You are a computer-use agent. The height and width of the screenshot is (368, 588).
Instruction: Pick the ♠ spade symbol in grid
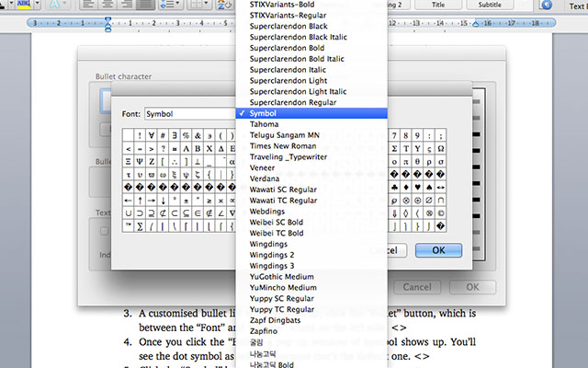429,188
